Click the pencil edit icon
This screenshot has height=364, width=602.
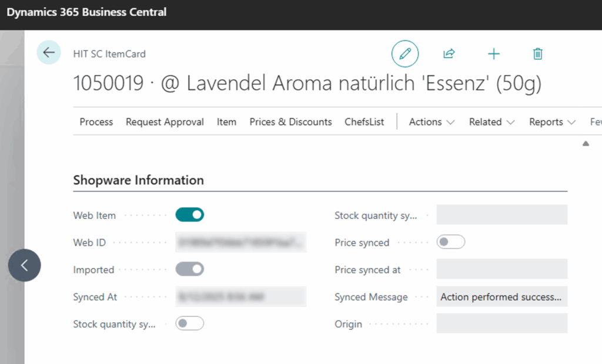pos(405,53)
